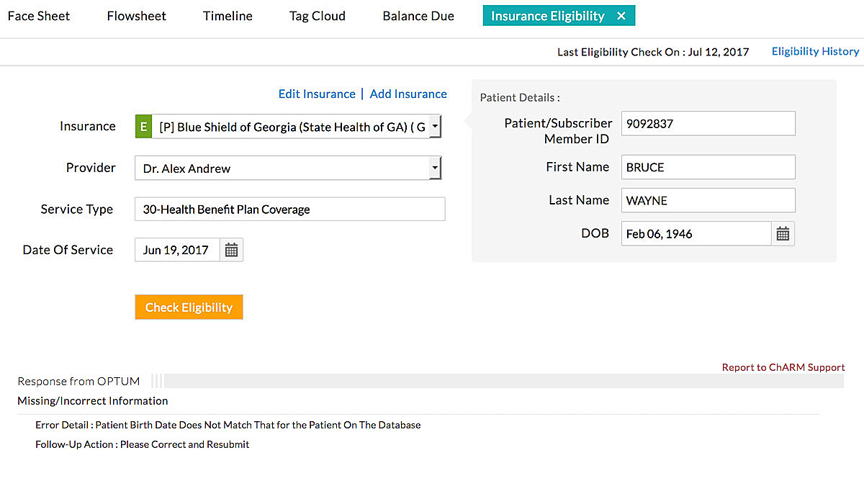864x504 pixels.
Task: Open the DOB calendar picker
Action: point(783,233)
